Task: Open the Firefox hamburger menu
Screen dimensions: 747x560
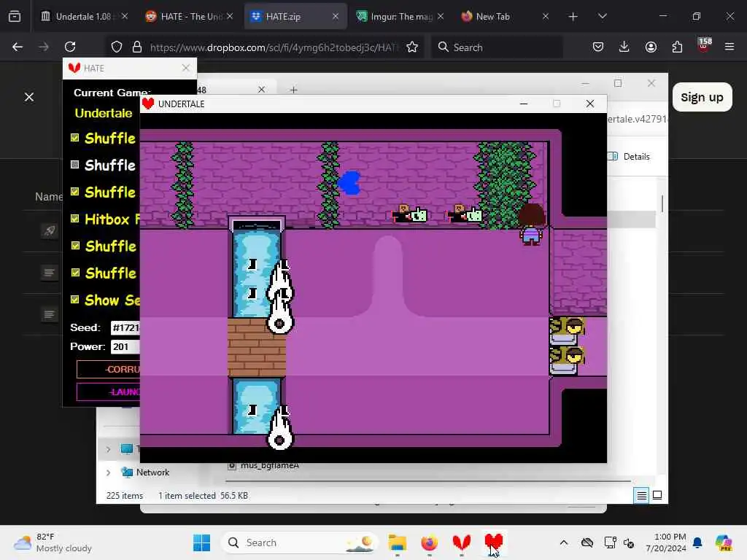Action: [729, 47]
